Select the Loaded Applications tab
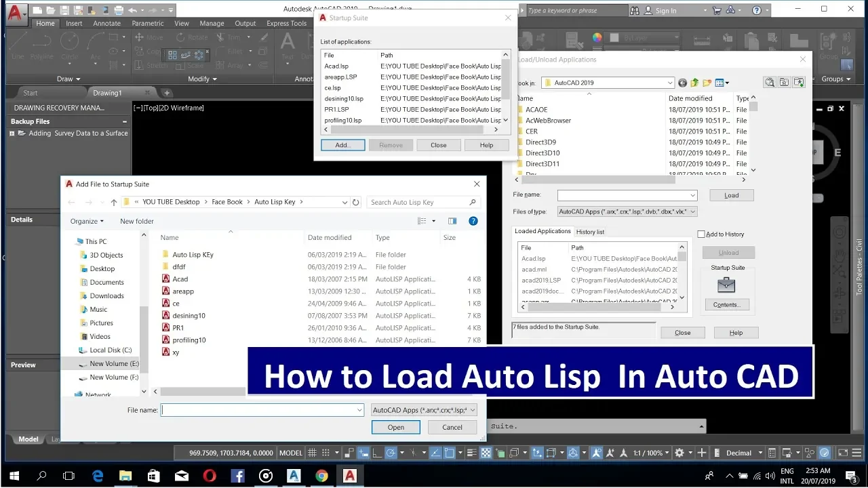 542,231
